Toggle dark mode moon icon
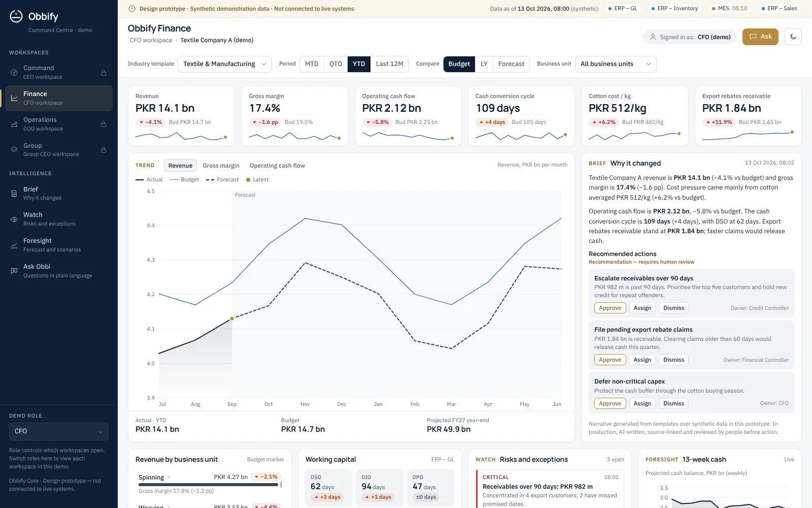The width and height of the screenshot is (812, 508). click(793, 37)
